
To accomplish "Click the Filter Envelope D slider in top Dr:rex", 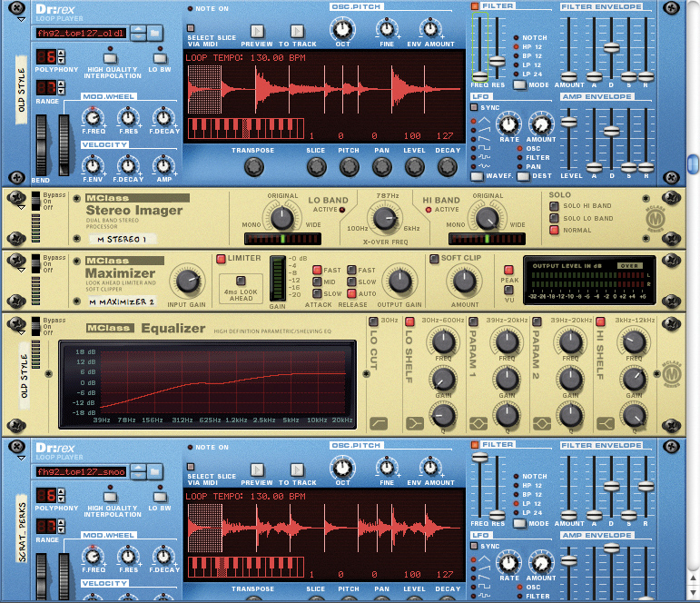I will [611, 47].
